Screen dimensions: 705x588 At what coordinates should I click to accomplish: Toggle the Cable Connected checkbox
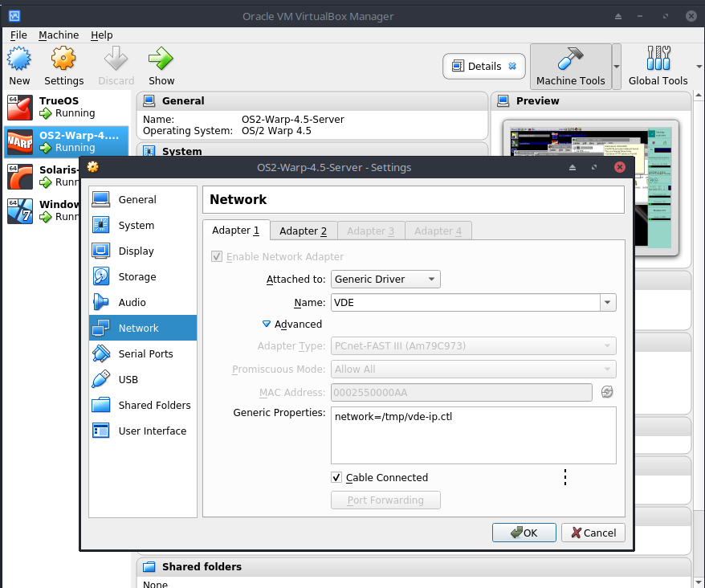click(336, 477)
